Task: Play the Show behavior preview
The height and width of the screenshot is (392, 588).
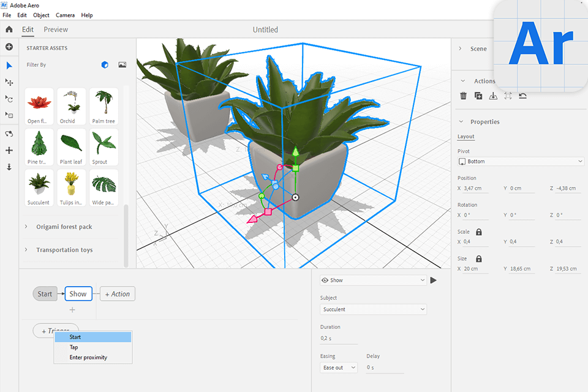Action: (434, 280)
